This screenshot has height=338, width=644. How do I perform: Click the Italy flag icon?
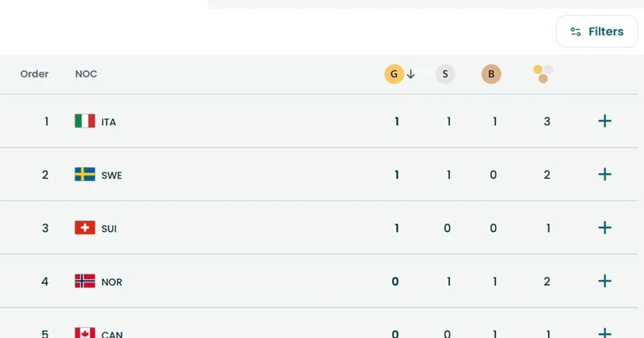point(85,122)
